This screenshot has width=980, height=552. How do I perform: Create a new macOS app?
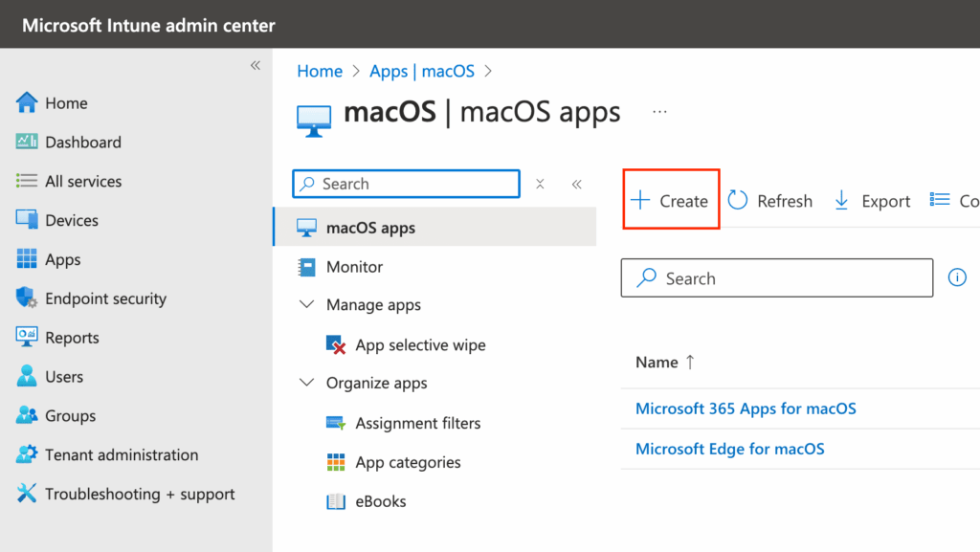click(670, 200)
